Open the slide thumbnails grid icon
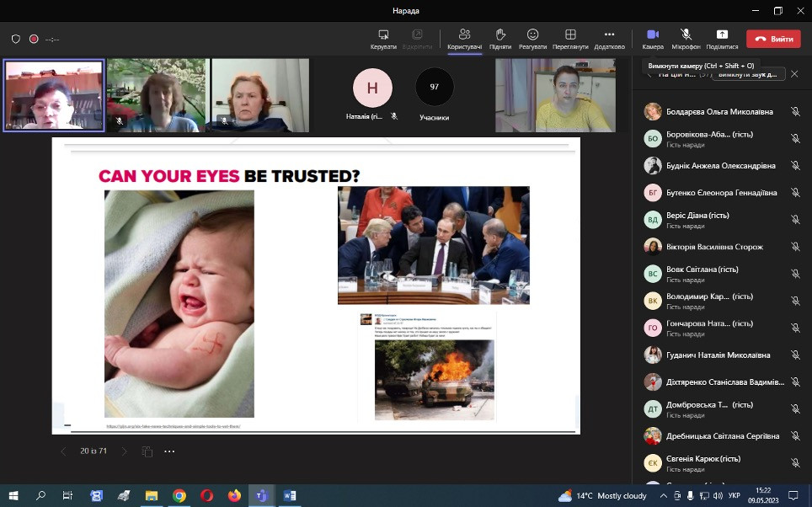Viewport: 812px width, 507px height. (147, 451)
